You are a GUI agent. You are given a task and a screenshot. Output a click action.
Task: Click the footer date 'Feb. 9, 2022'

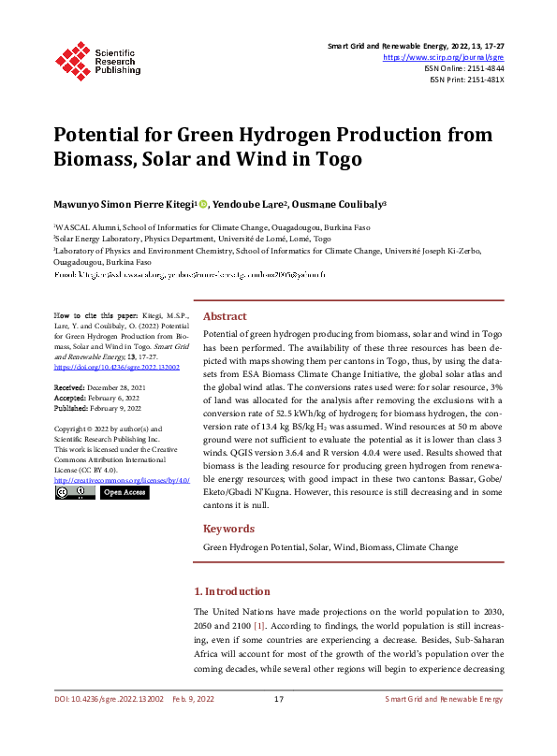194,699
